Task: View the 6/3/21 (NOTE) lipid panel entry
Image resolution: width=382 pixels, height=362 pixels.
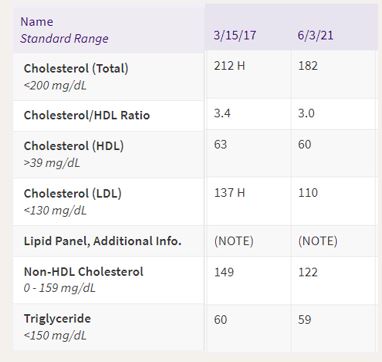Action: (317, 241)
